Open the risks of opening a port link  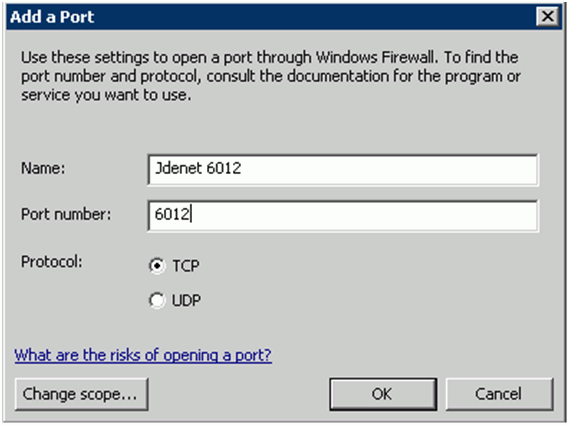[x=143, y=355]
